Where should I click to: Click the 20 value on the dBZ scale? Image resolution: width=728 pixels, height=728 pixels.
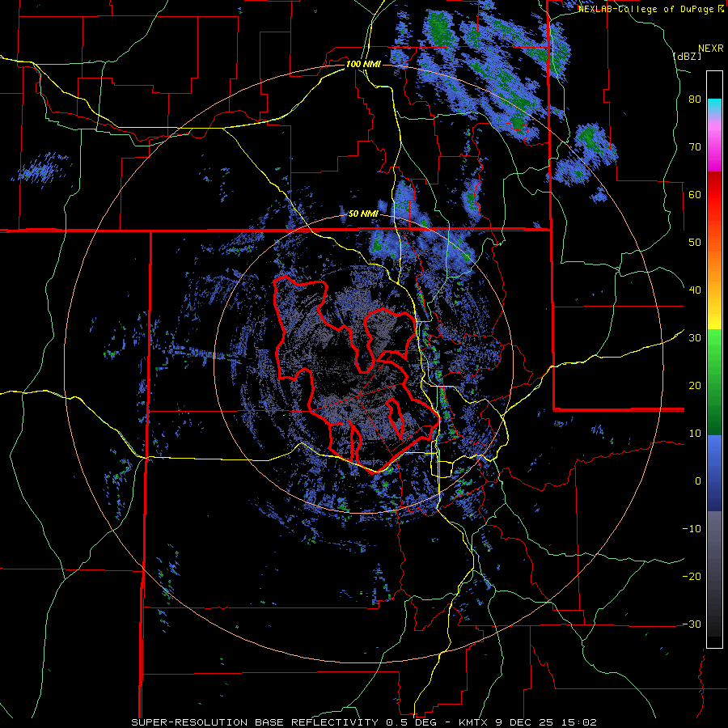tap(695, 385)
